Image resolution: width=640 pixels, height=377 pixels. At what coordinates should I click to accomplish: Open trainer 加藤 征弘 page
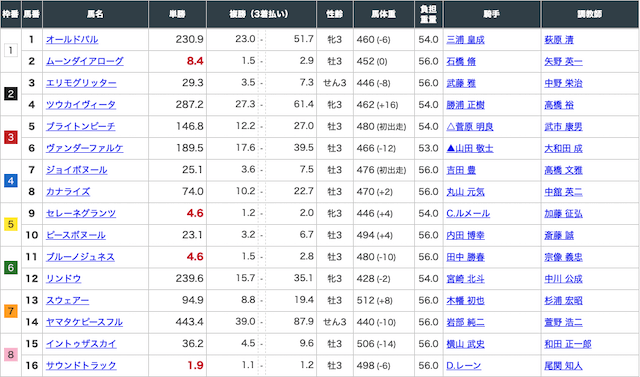click(x=563, y=213)
